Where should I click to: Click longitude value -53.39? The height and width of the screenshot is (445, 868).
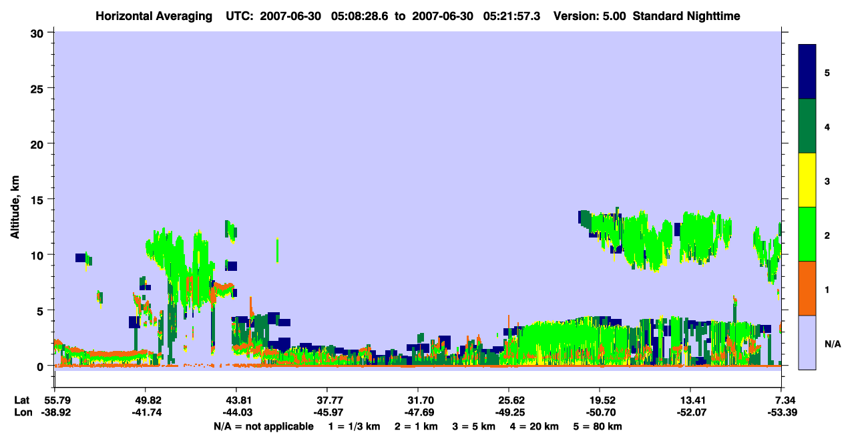tap(782, 412)
